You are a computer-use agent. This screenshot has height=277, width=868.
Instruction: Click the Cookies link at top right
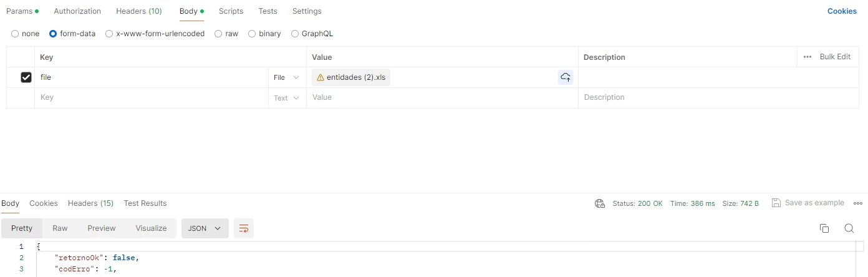(842, 11)
